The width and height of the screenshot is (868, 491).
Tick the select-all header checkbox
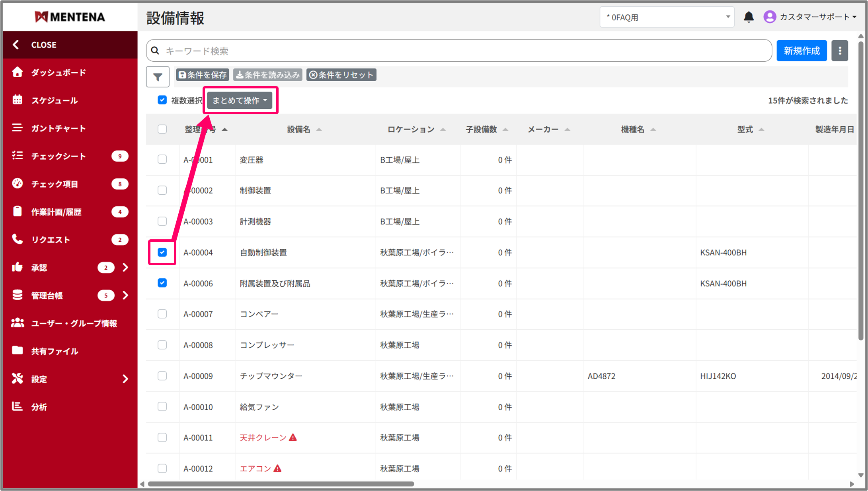click(x=162, y=129)
